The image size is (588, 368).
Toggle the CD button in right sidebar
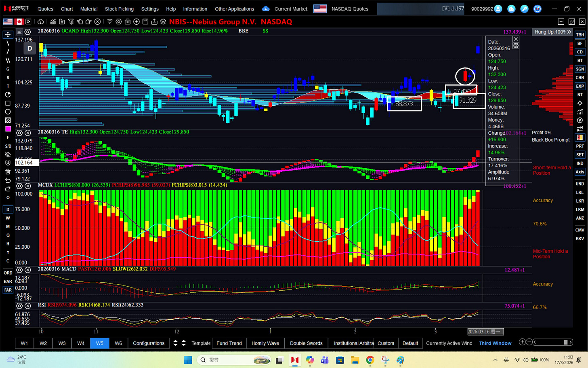580,52
